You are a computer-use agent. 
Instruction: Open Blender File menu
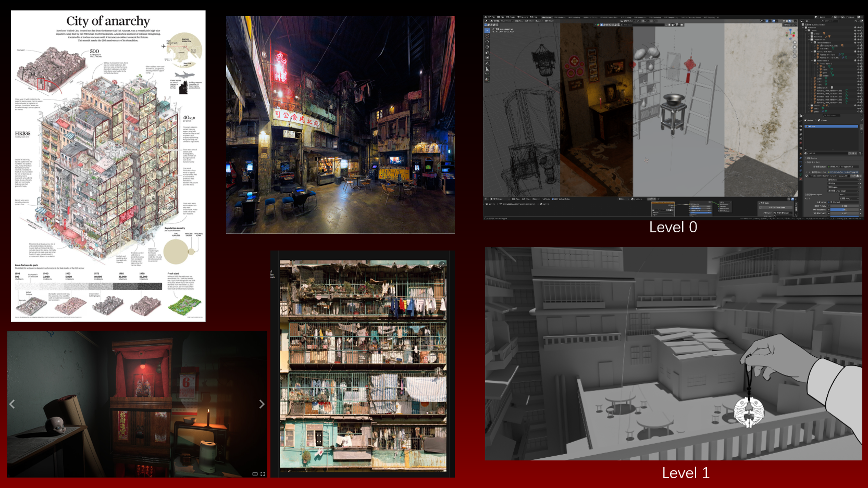point(491,17)
